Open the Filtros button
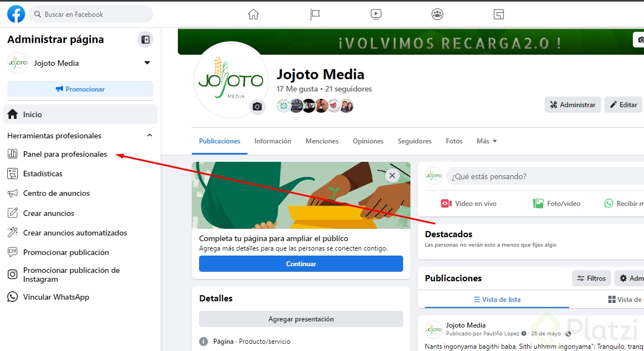 point(592,278)
